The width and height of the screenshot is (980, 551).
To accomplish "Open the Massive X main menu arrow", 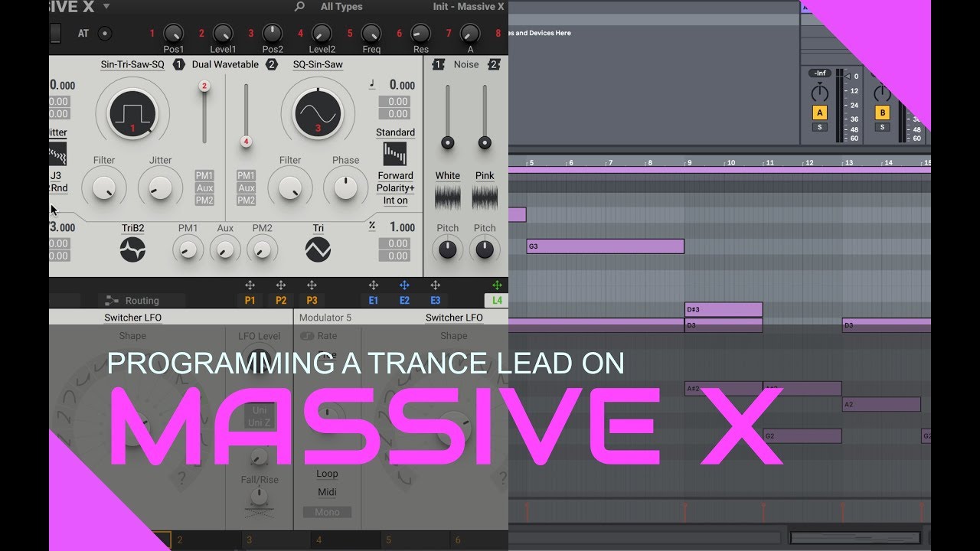I will pyautogui.click(x=106, y=6).
